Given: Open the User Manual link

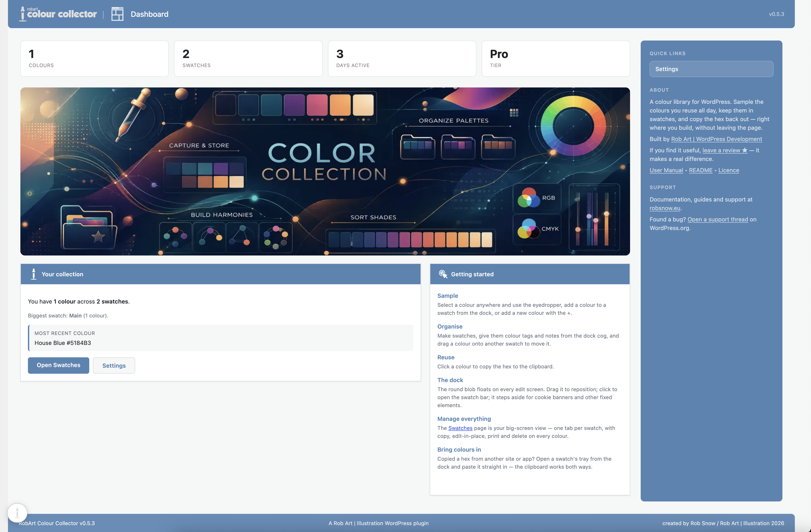Looking at the screenshot, I should tap(666, 170).
